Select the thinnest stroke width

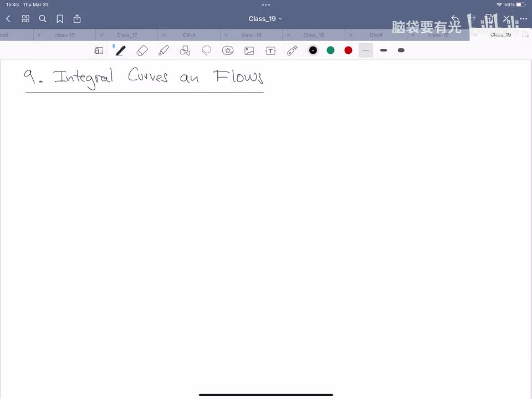tap(366, 50)
